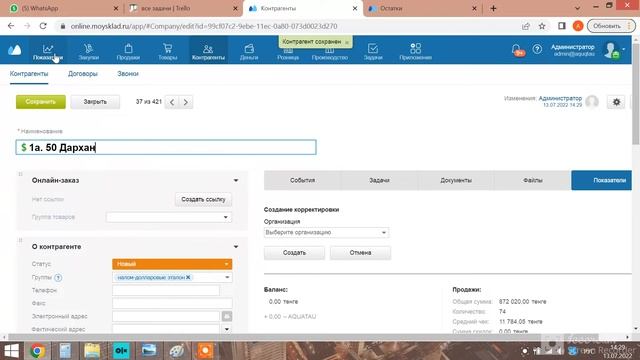Open the Задачи section in the top menu

(373, 52)
